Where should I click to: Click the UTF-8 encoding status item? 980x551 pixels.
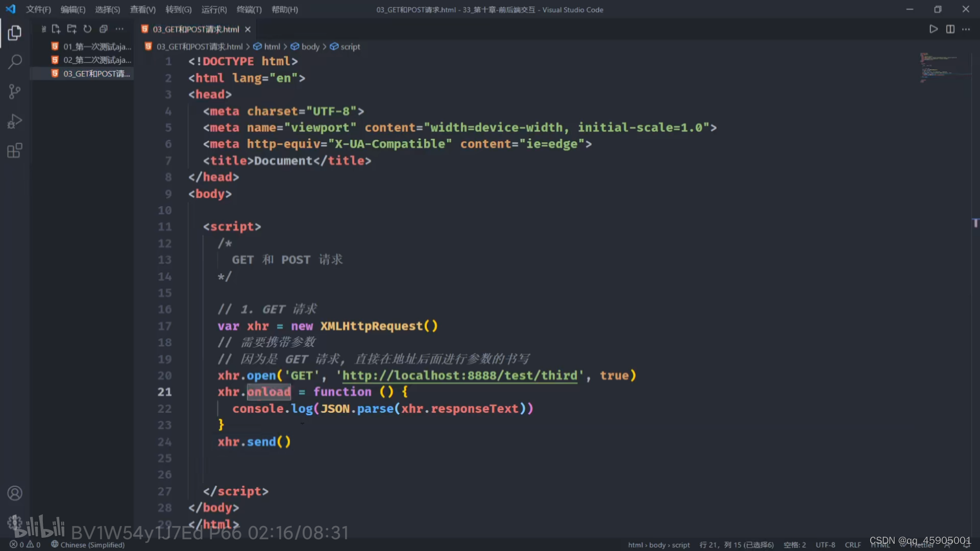(825, 545)
